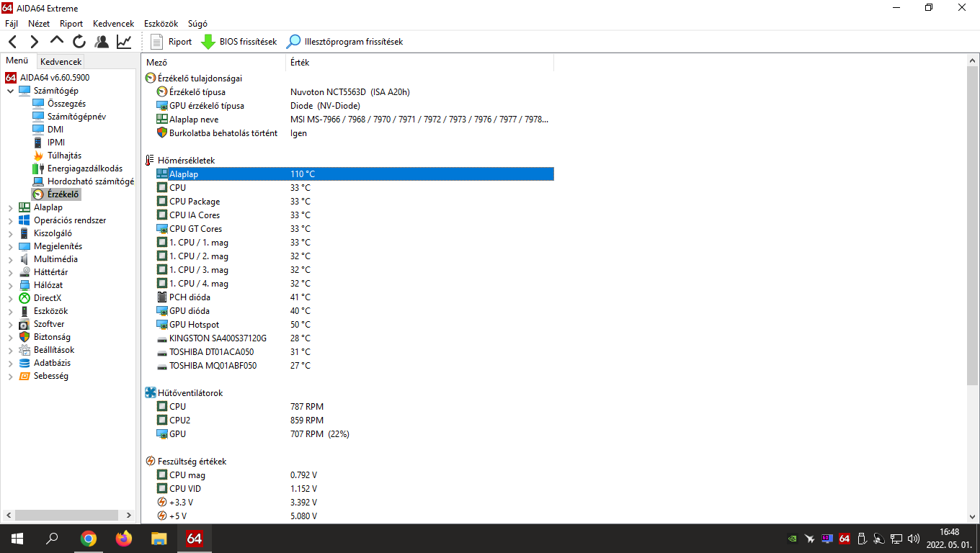Open the Súgó menu
The image size is (980, 553).
tap(197, 24)
